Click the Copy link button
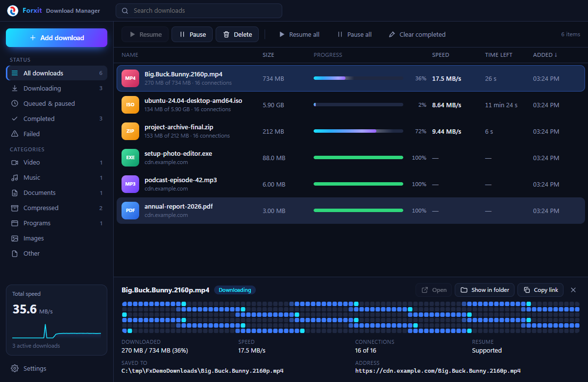Screen dimensions: 588x382 tap(540, 290)
